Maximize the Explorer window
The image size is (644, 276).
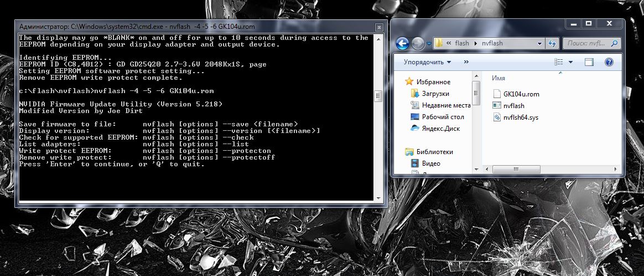pyautogui.click(x=588, y=23)
